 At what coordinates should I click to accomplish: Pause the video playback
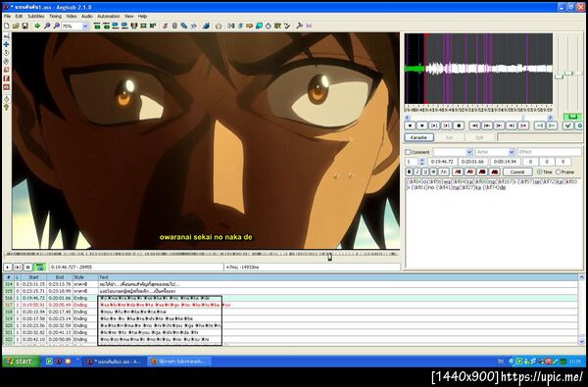pyautogui.click(x=28, y=267)
